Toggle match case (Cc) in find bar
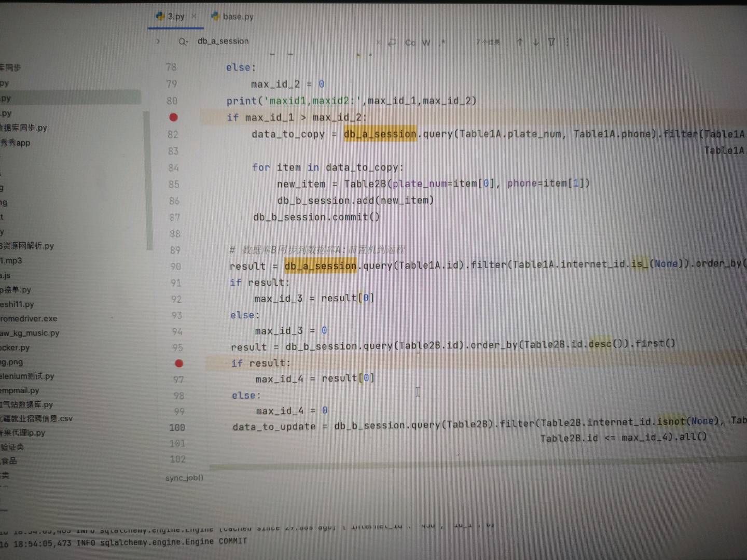The height and width of the screenshot is (560, 747). pos(410,43)
